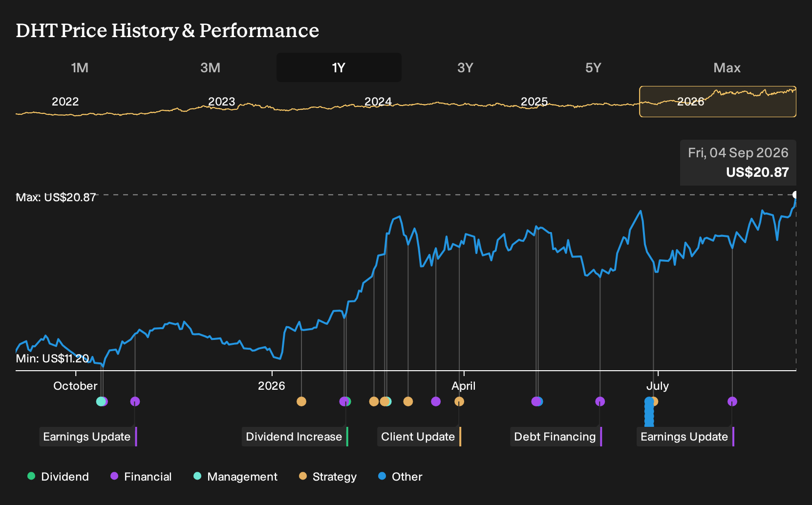The width and height of the screenshot is (812, 505).
Task: Click the "DHT Price History & Performance" heading
Action: 168,30
